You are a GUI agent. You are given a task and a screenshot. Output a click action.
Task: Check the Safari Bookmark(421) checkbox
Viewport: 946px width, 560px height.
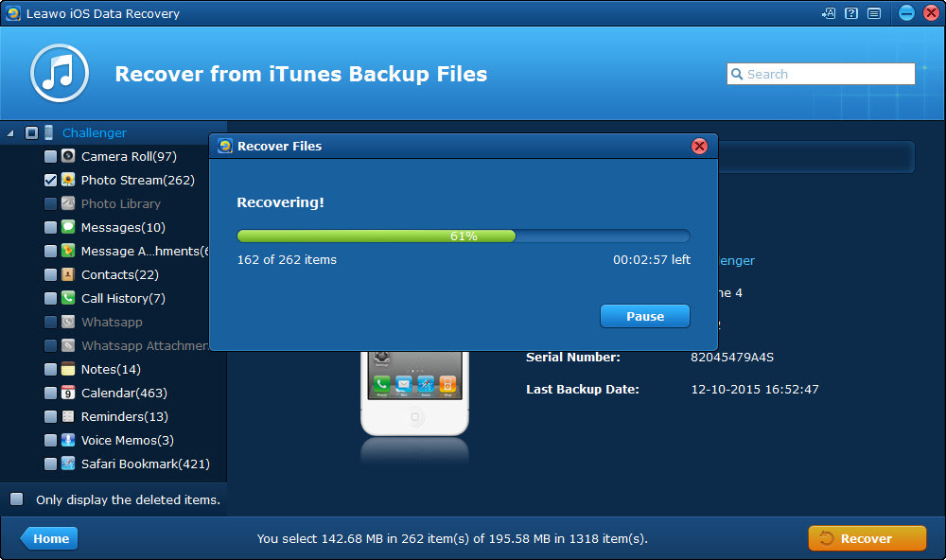point(51,464)
